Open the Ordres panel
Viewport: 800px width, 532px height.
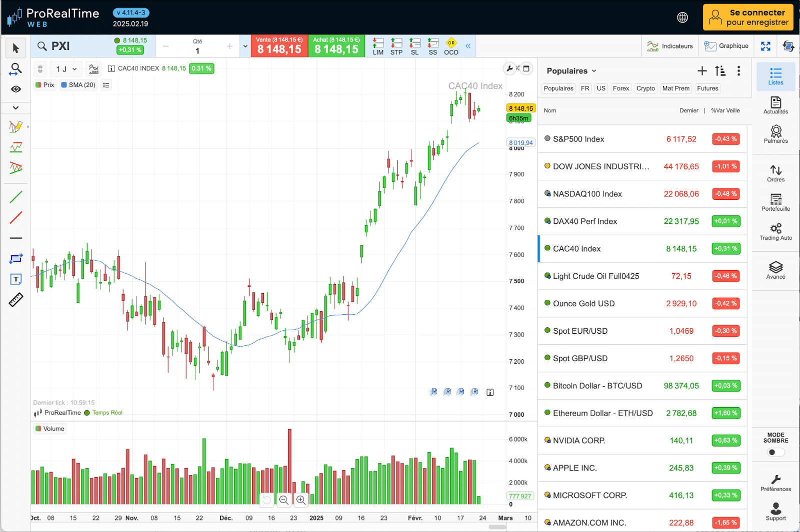point(775,173)
